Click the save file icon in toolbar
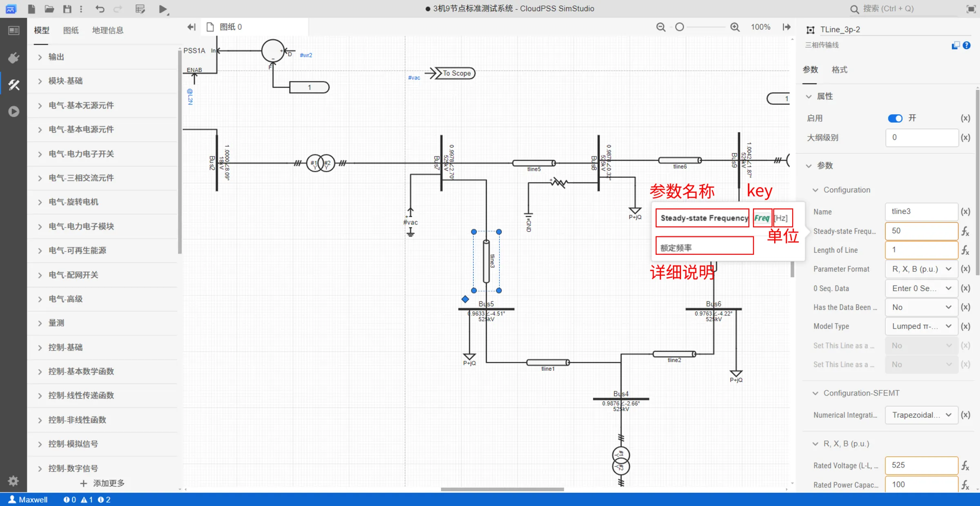This screenshot has height=506, width=980. (x=67, y=9)
